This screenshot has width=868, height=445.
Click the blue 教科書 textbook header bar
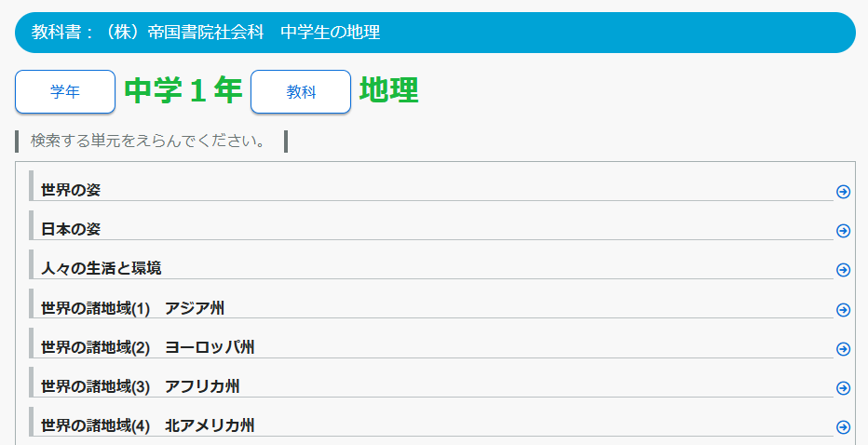tap(434, 33)
